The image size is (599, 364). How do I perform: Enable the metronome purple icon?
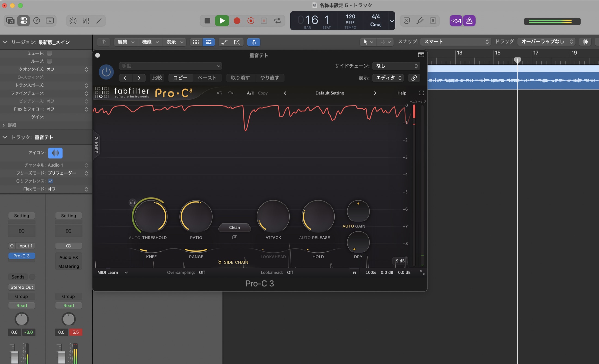pos(469,21)
